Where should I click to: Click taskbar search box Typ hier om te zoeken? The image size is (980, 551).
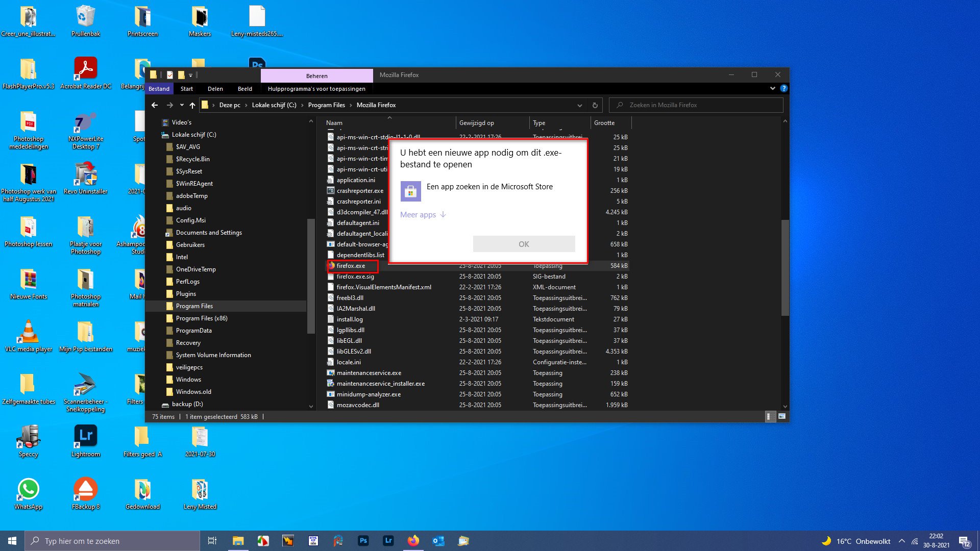coord(112,541)
